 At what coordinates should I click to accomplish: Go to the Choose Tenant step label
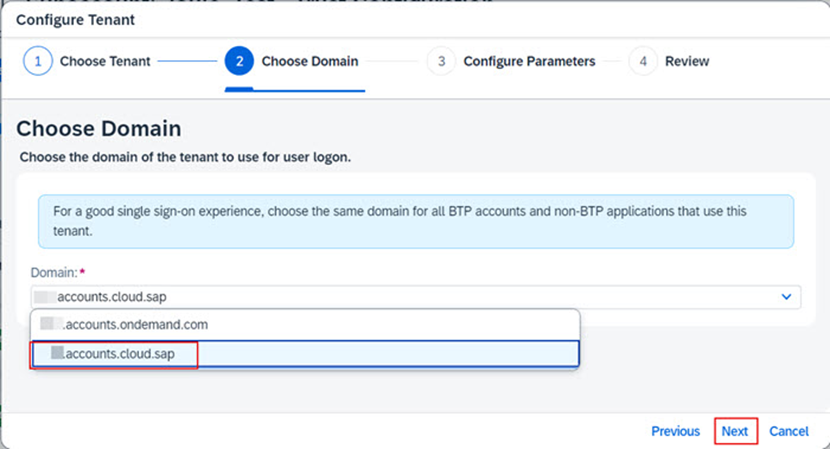[105, 61]
